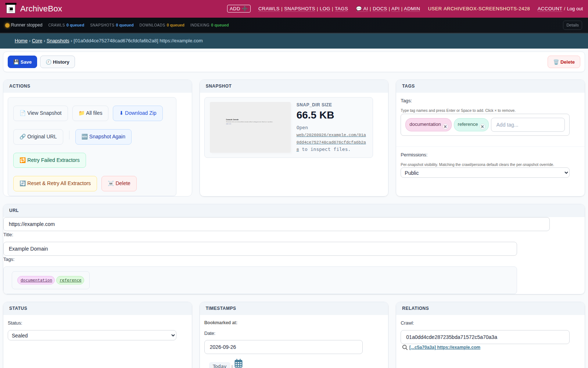Click the ADD plus button
This screenshot has width=588, height=368.
(239, 8)
